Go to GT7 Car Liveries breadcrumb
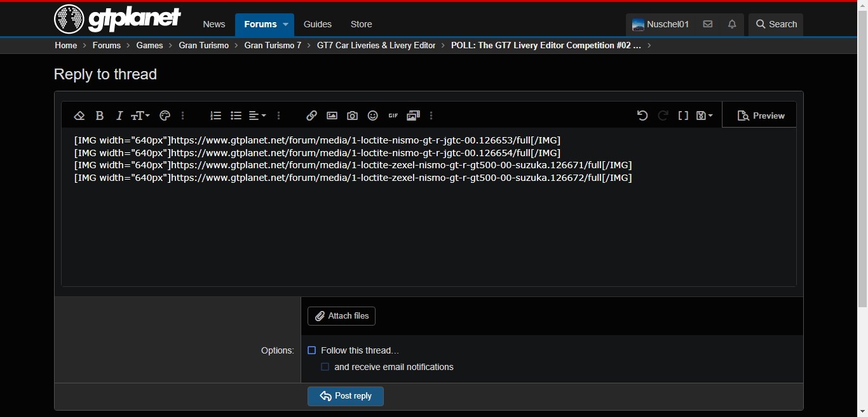The image size is (868, 417). tap(376, 45)
